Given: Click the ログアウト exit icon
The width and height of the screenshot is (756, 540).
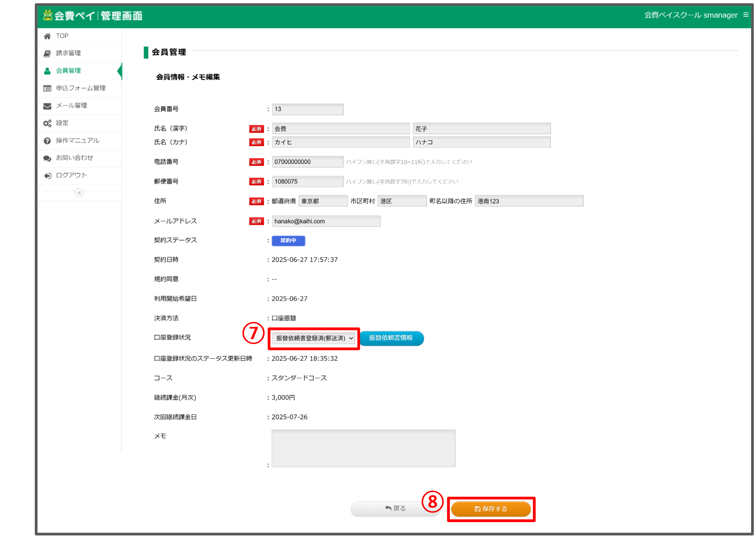Looking at the screenshot, I should (x=47, y=175).
